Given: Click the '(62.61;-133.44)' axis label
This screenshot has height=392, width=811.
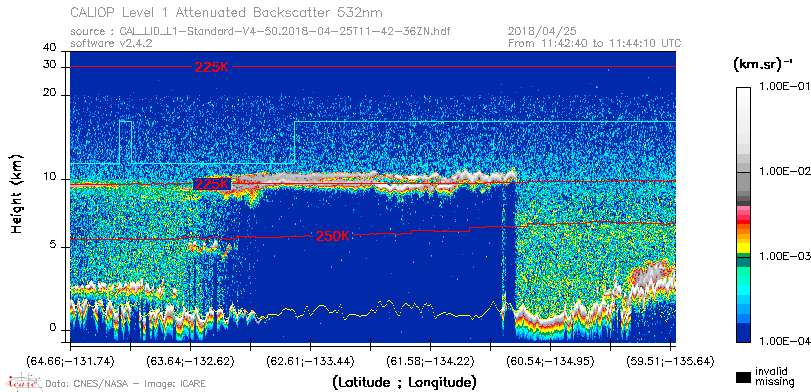Looking at the screenshot, I should coord(310,361).
